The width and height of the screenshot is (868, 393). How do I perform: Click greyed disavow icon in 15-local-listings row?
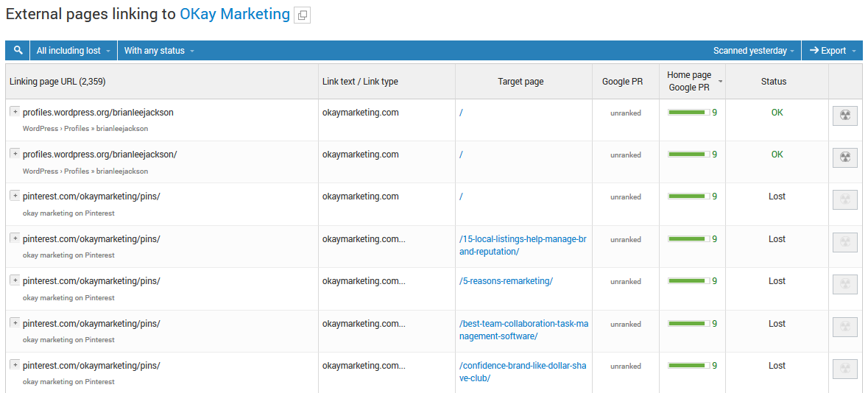(x=844, y=242)
